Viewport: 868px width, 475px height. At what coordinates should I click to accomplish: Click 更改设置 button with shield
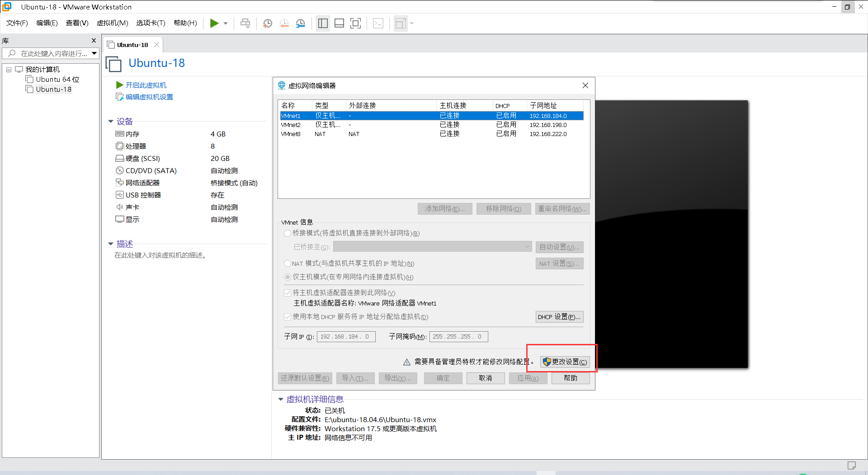pyautogui.click(x=565, y=362)
